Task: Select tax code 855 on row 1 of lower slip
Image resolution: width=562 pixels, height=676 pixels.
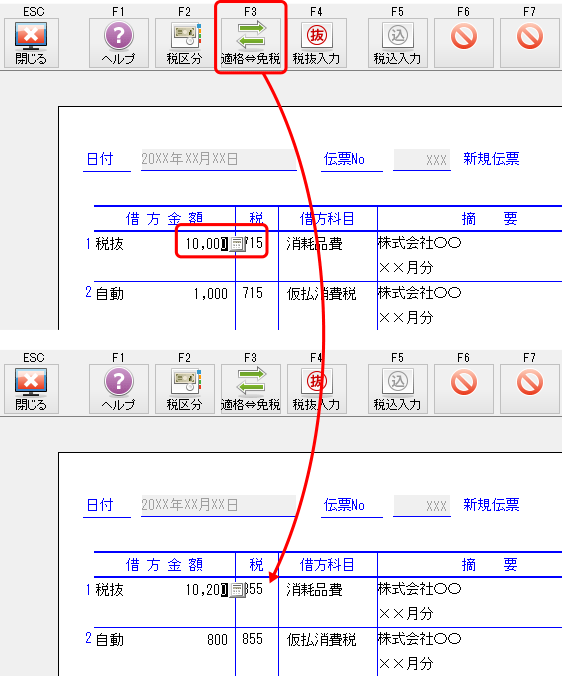Action: coord(254,589)
